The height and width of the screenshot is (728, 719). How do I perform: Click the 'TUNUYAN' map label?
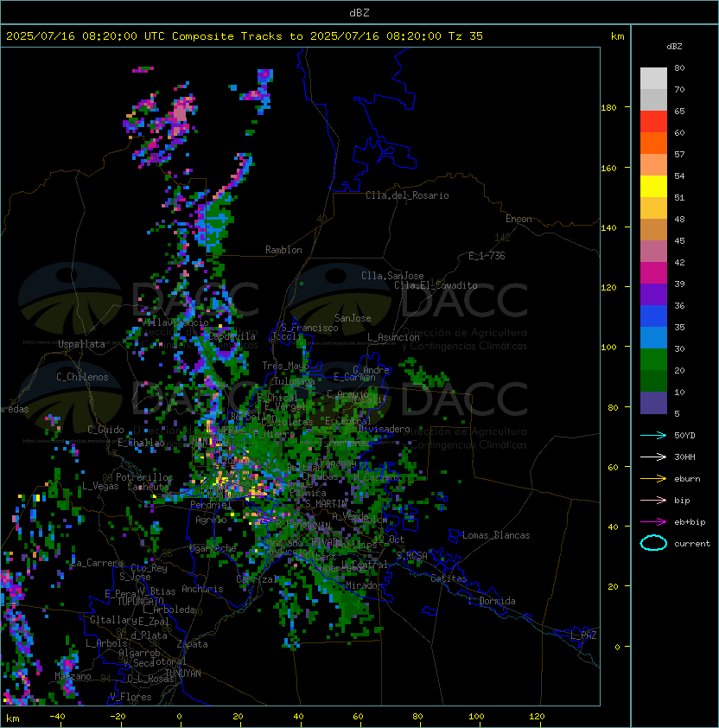(183, 674)
